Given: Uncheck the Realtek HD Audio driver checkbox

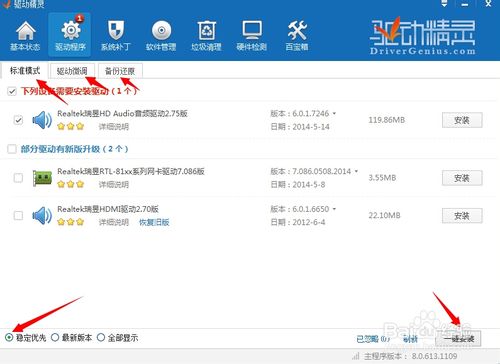Looking at the screenshot, I should tap(18, 120).
